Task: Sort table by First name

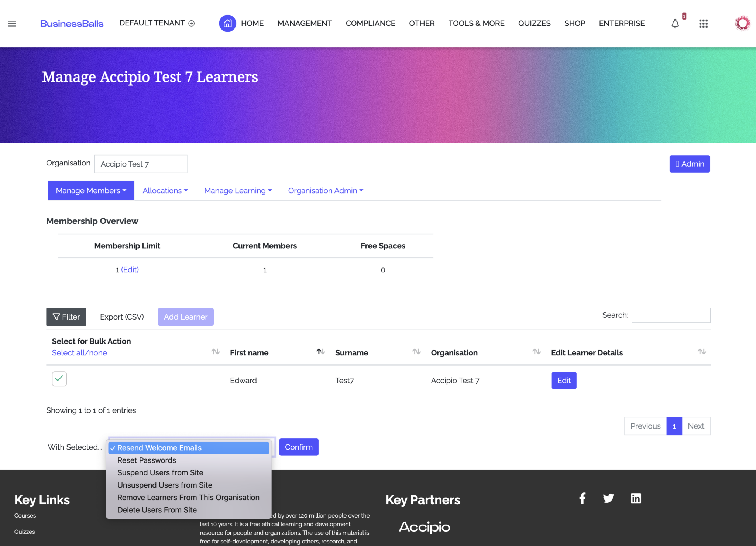Action: 249,353
